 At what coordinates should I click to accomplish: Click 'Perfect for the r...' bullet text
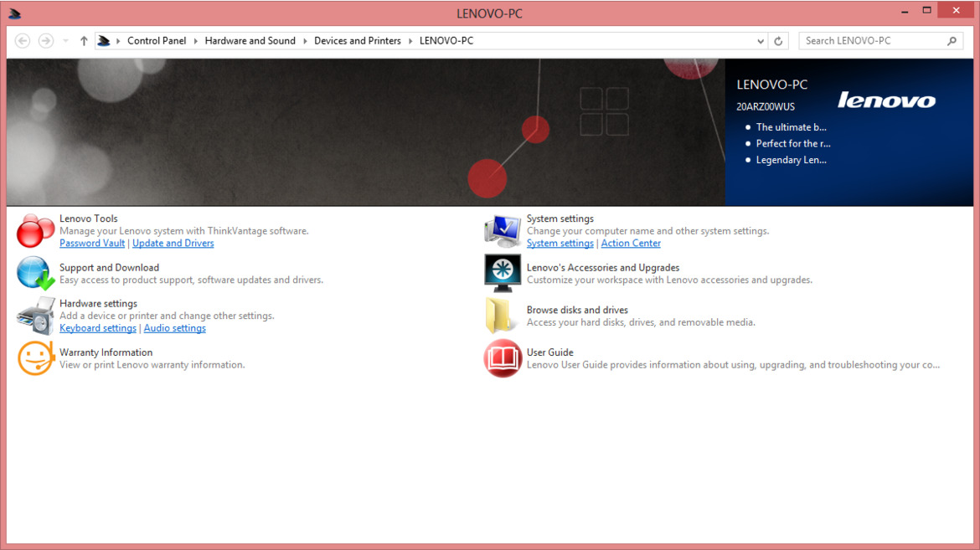click(x=793, y=144)
